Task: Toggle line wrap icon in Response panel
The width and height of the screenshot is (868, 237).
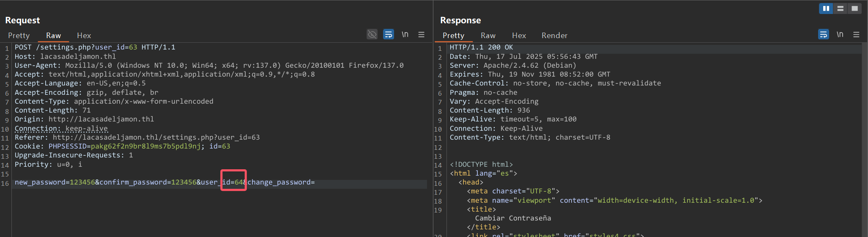Action: [x=824, y=34]
